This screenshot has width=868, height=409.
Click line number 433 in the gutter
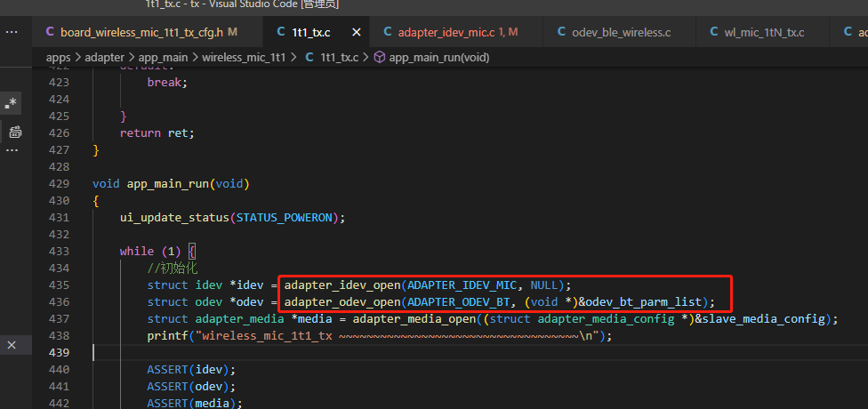point(59,252)
